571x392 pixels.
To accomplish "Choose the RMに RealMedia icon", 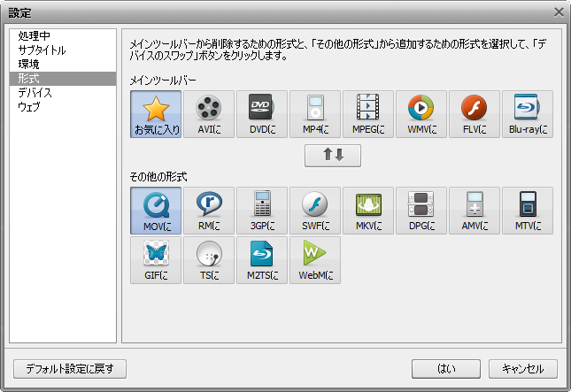I will point(209,211).
